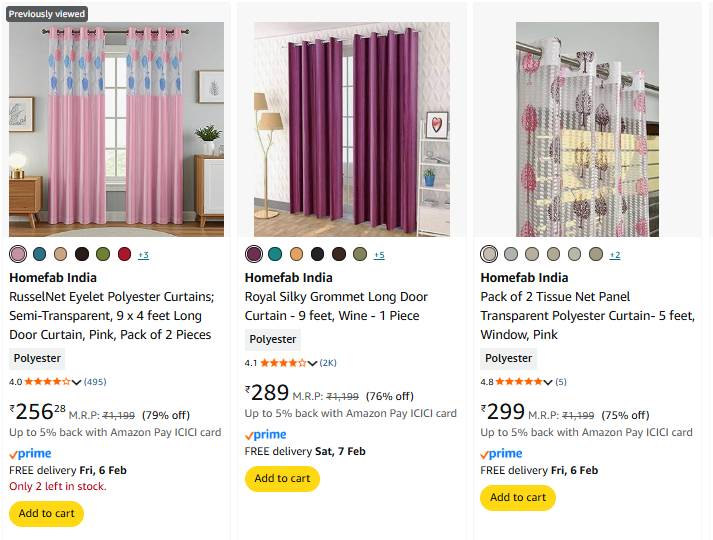Add the Royal Silky Grommet curtain to cart
Screen dimensions: 713x540
[282, 478]
